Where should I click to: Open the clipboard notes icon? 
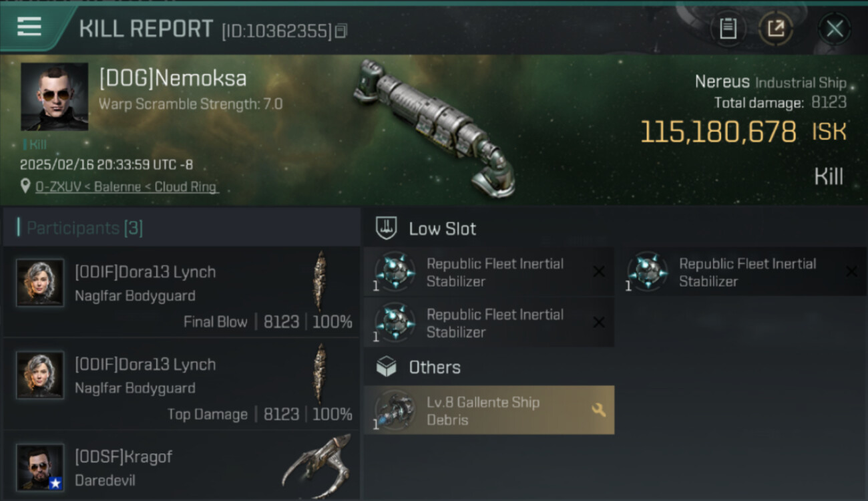(728, 29)
